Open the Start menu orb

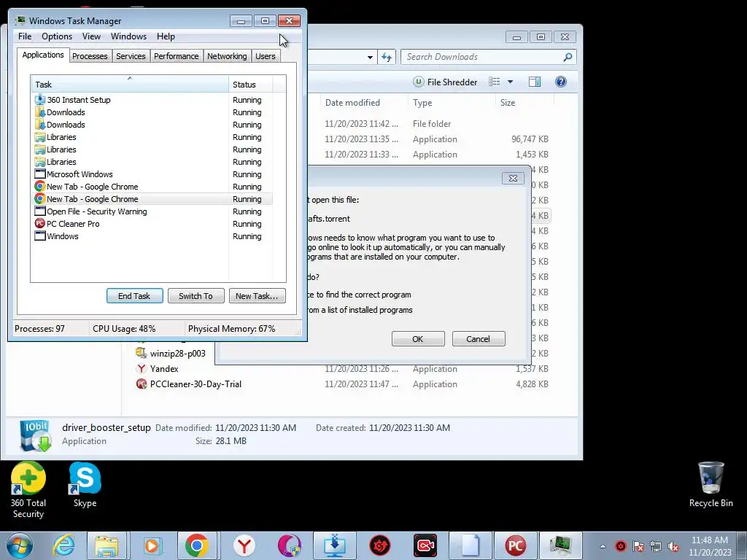(x=19, y=545)
